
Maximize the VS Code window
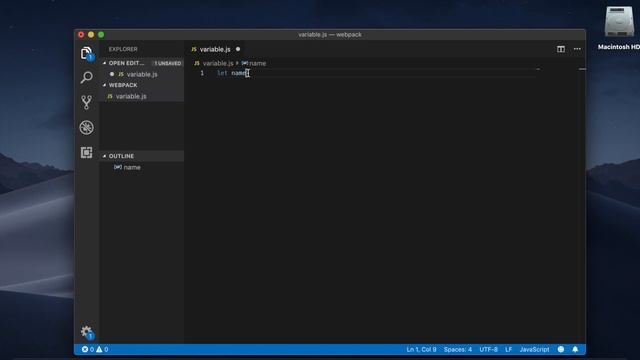coord(101,35)
